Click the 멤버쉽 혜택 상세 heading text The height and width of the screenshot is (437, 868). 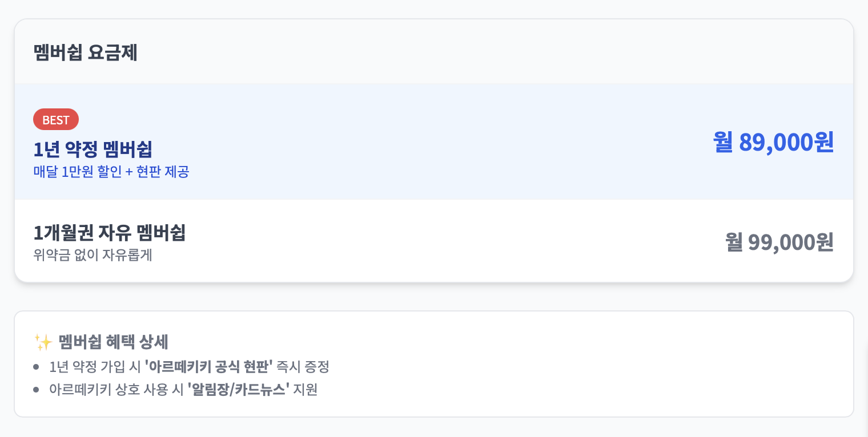pyautogui.click(x=113, y=342)
